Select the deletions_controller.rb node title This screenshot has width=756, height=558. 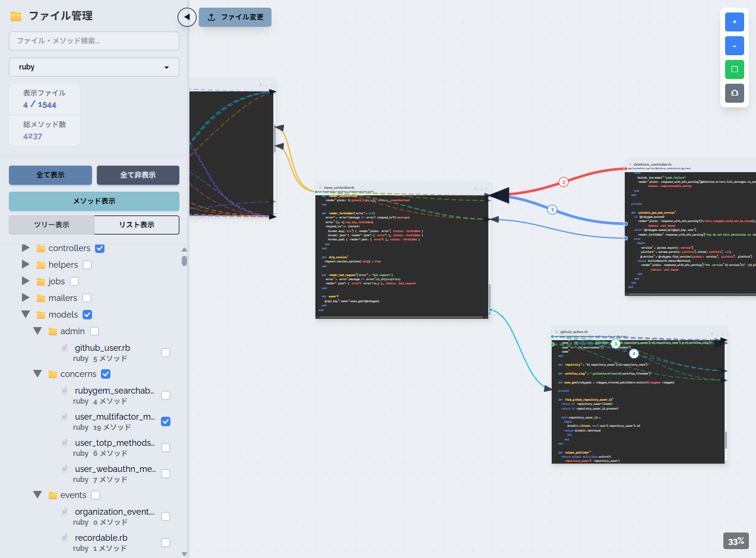[653, 164]
